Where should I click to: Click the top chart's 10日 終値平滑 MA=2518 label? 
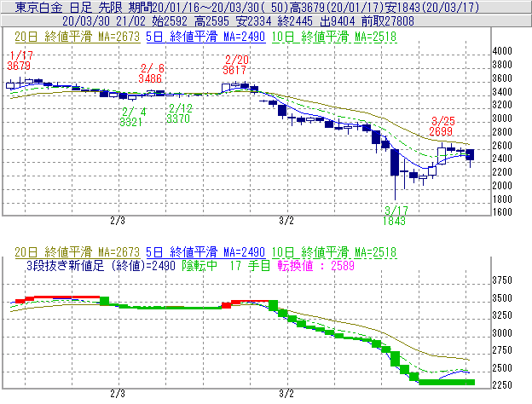click(x=334, y=37)
